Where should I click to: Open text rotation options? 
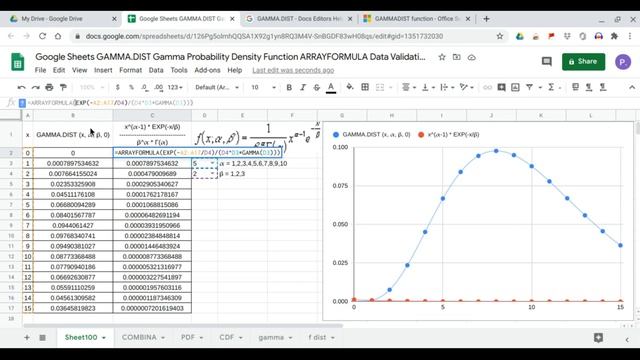pos(466,87)
